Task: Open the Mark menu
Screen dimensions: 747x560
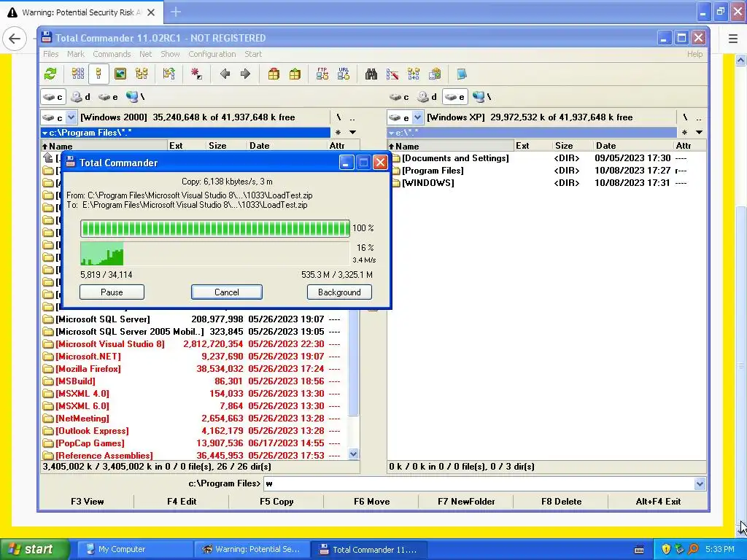Action: [75, 54]
